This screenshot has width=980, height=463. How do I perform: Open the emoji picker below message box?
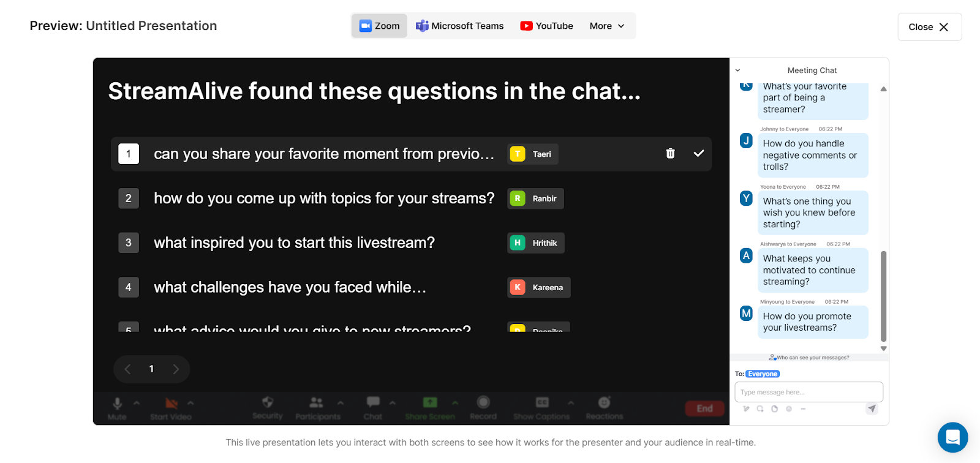(789, 408)
